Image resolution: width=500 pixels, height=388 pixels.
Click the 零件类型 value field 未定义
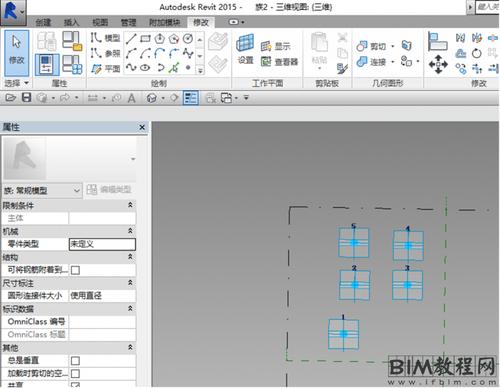pyautogui.click(x=102, y=244)
